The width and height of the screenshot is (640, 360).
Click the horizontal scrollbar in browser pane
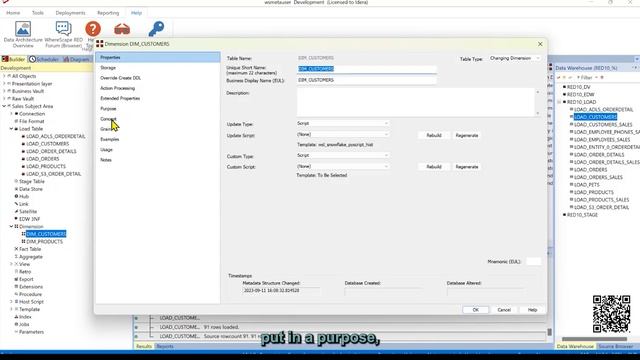pyautogui.click(x=594, y=339)
